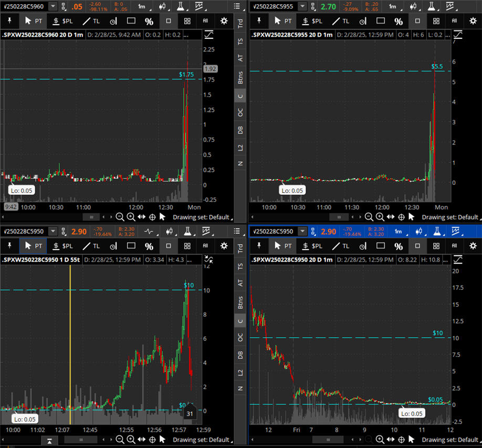This screenshot has width=482, height=448.
Task: Open studies flask icon in 5955 panel
Action: pos(431,6)
